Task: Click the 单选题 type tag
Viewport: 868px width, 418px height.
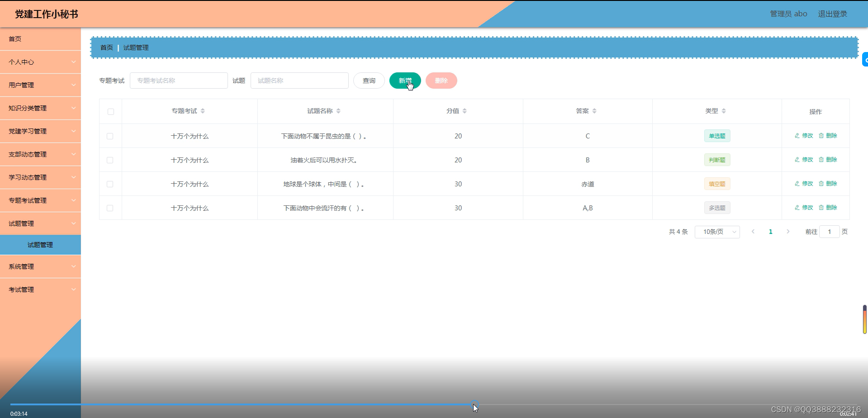Action: pyautogui.click(x=717, y=136)
